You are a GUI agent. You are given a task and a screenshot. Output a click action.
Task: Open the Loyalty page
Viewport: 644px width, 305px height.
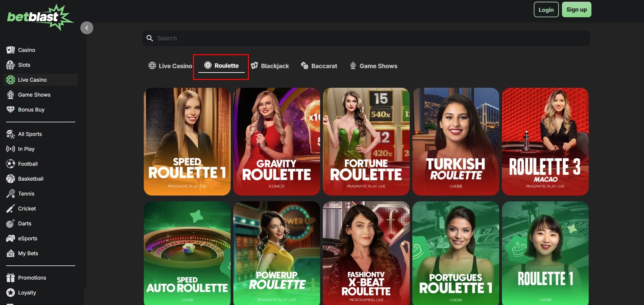click(41, 292)
